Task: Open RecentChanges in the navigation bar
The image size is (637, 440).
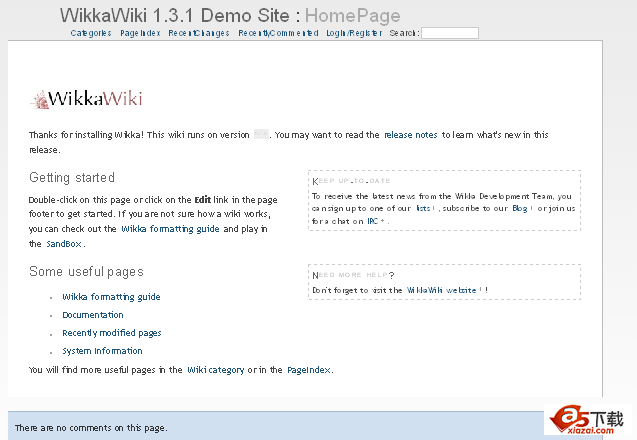Action: pos(199,33)
